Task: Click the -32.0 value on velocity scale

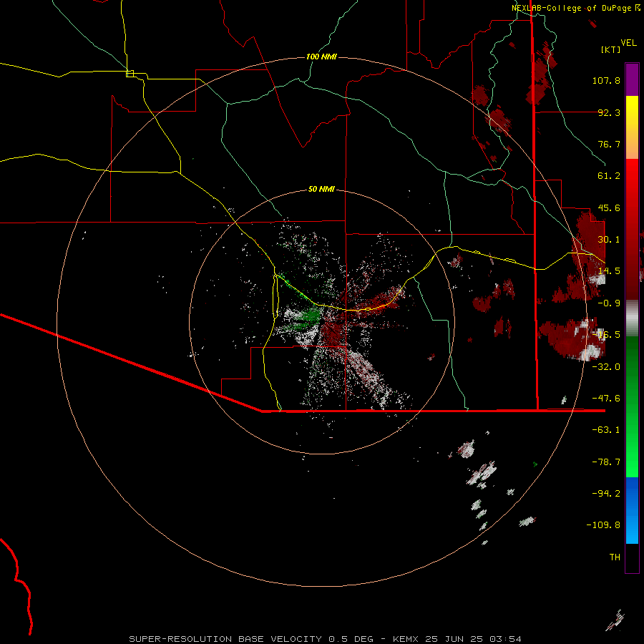Action: tap(606, 367)
